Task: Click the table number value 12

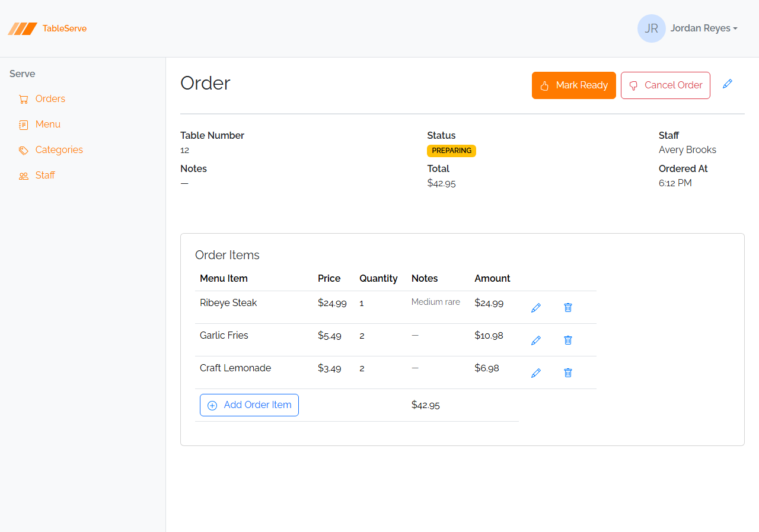Action: click(x=185, y=151)
